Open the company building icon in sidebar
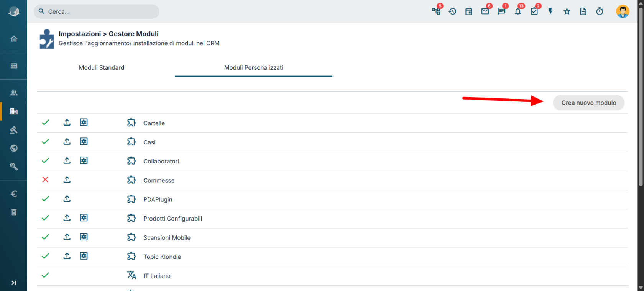This screenshot has width=644, height=291. click(14, 111)
